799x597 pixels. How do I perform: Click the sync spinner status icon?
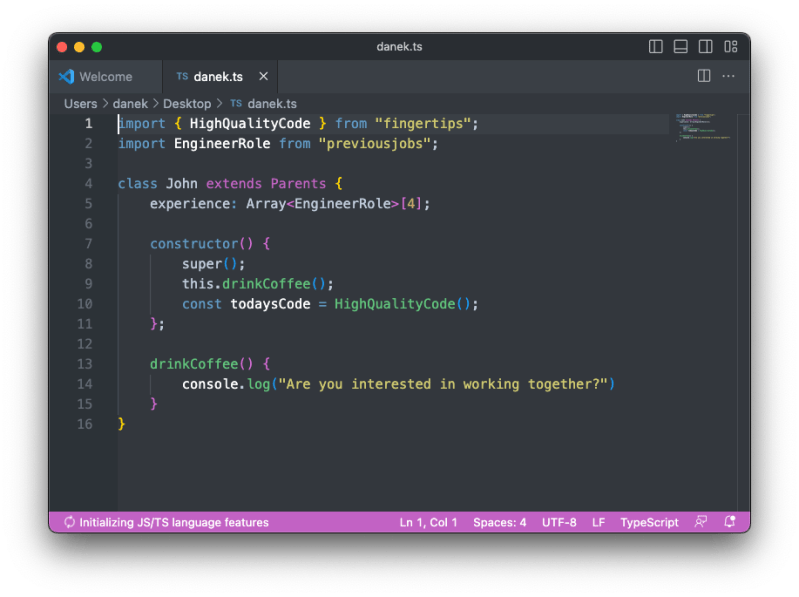69,522
